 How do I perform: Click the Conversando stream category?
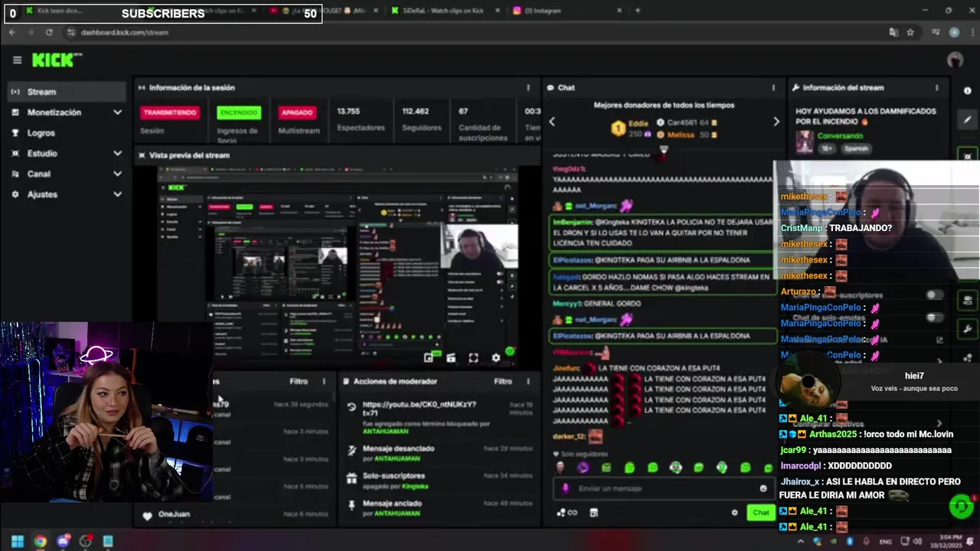[840, 136]
